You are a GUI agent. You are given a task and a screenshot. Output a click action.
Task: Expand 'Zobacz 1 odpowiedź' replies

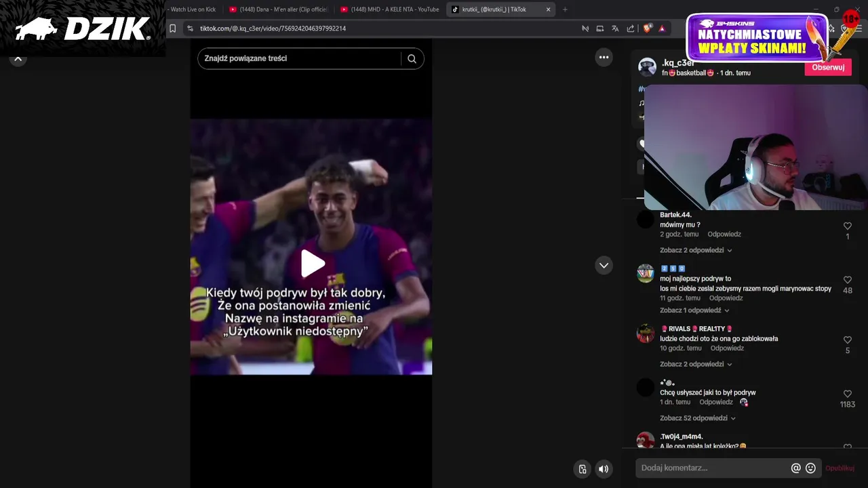[694, 310]
